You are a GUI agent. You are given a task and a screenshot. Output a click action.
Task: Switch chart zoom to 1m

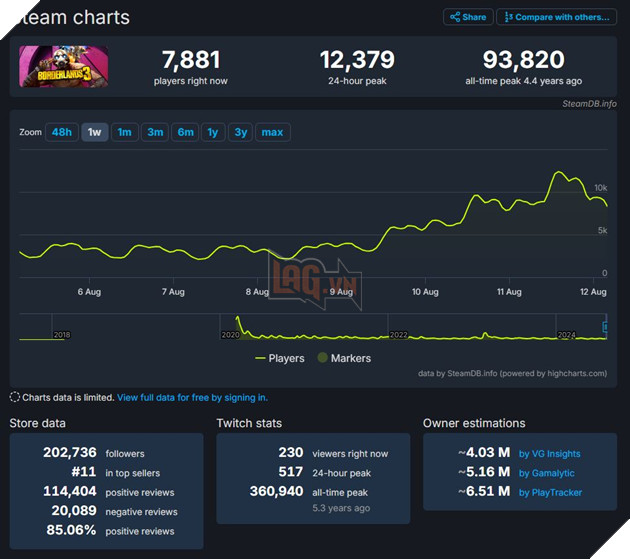coord(125,132)
